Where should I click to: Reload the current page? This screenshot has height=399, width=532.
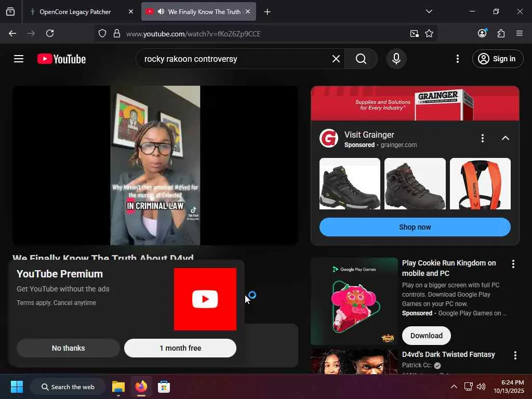tap(50, 33)
